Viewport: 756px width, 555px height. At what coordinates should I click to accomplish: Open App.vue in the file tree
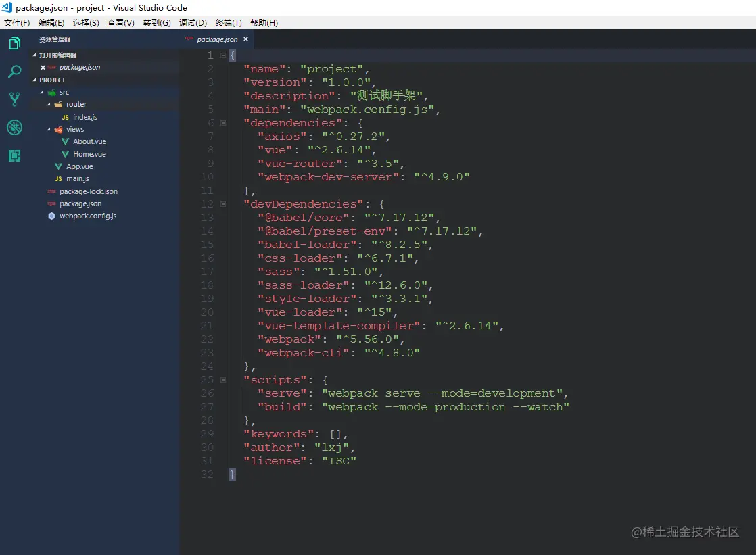80,166
